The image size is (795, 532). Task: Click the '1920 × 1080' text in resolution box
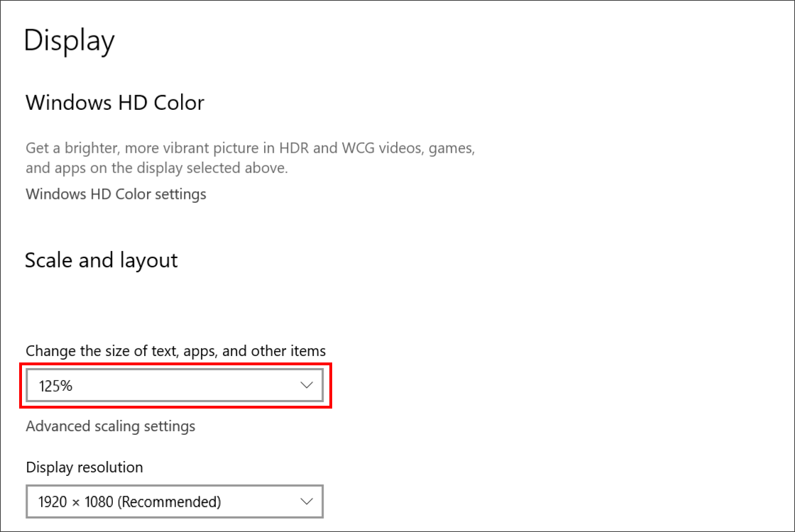[x=76, y=501]
